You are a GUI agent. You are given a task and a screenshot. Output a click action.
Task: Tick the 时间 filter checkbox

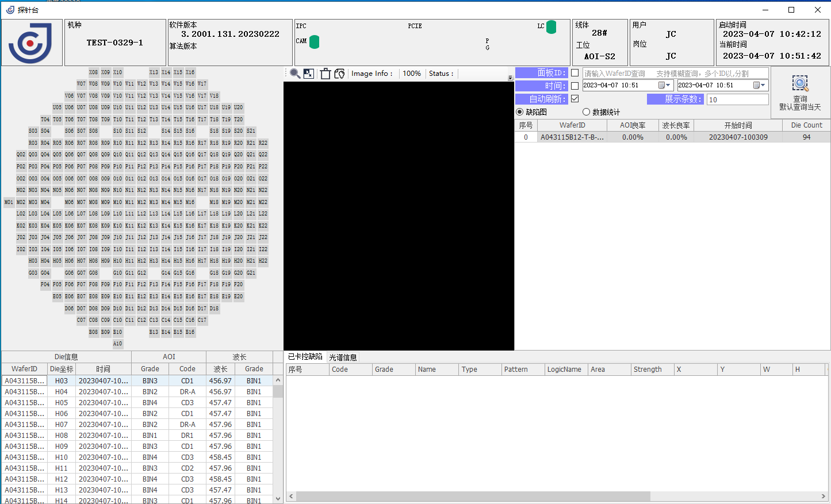[x=575, y=86]
